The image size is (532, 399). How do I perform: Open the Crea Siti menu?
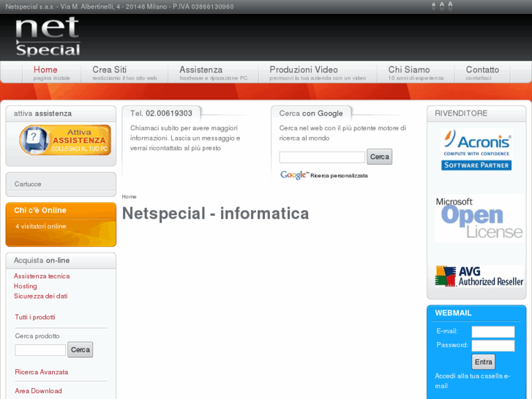tap(124, 73)
